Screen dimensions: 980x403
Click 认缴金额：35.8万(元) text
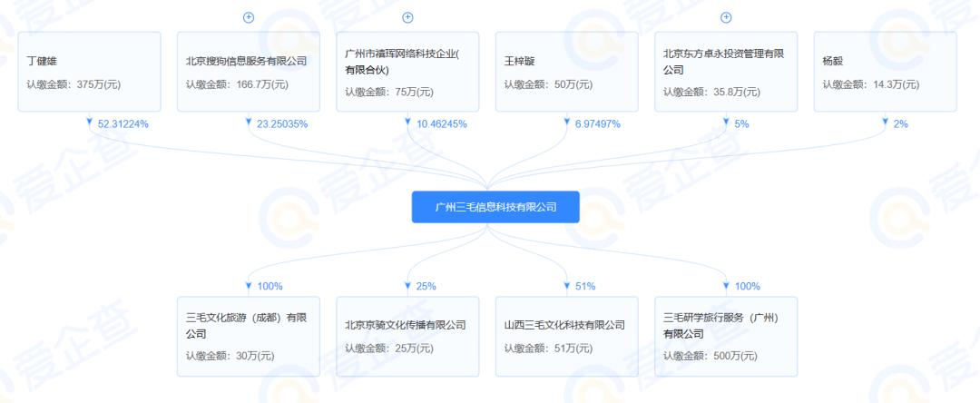pos(712,92)
